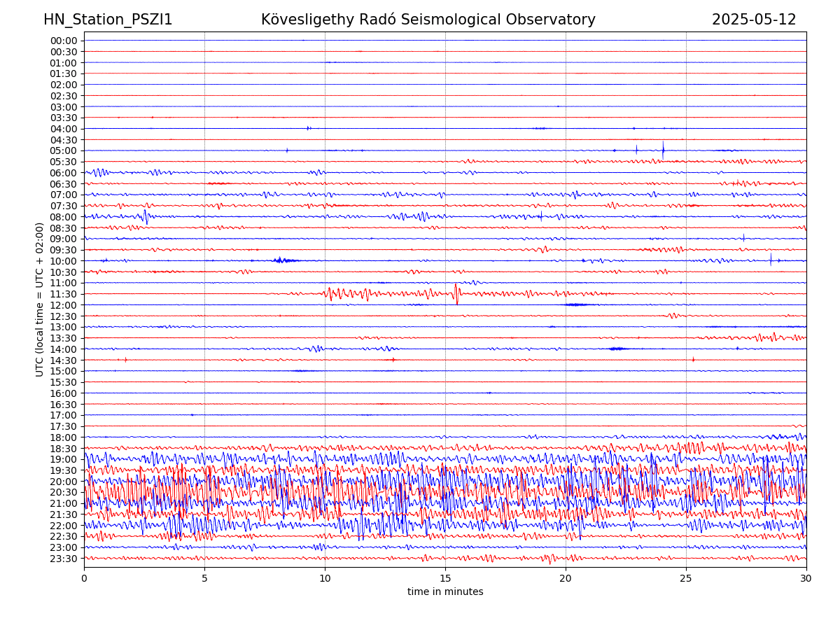Select the 15 tick on the minutes axis

pos(445,578)
